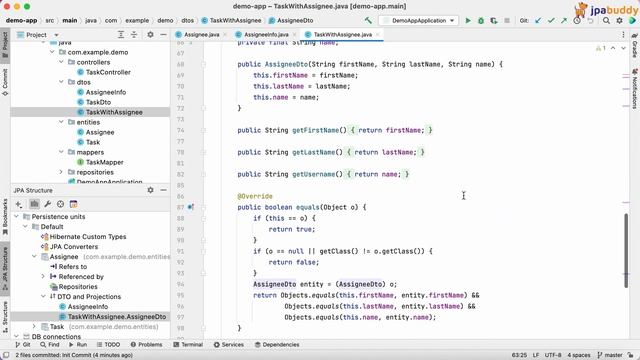Collapse all in Project panel
Viewport: 640px width, 360px height.
[134, 35]
